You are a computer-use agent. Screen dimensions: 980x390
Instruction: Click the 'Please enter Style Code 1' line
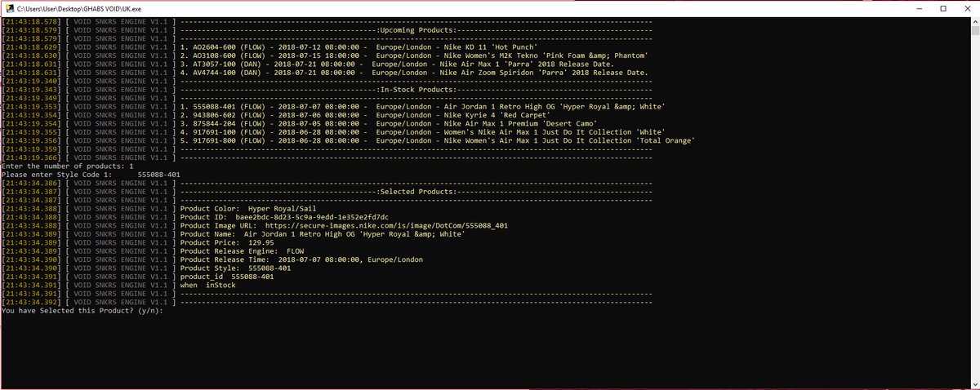click(x=91, y=175)
